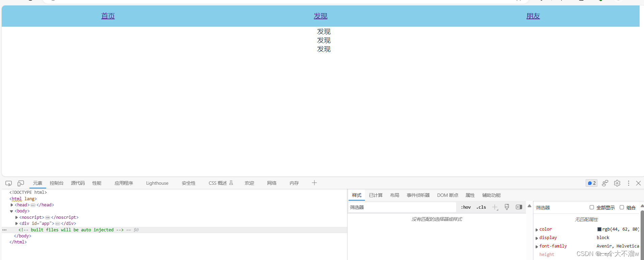Image resolution: width=644 pixels, height=260 pixels.
Task: Expand the noscript element node
Action: pos(17,217)
